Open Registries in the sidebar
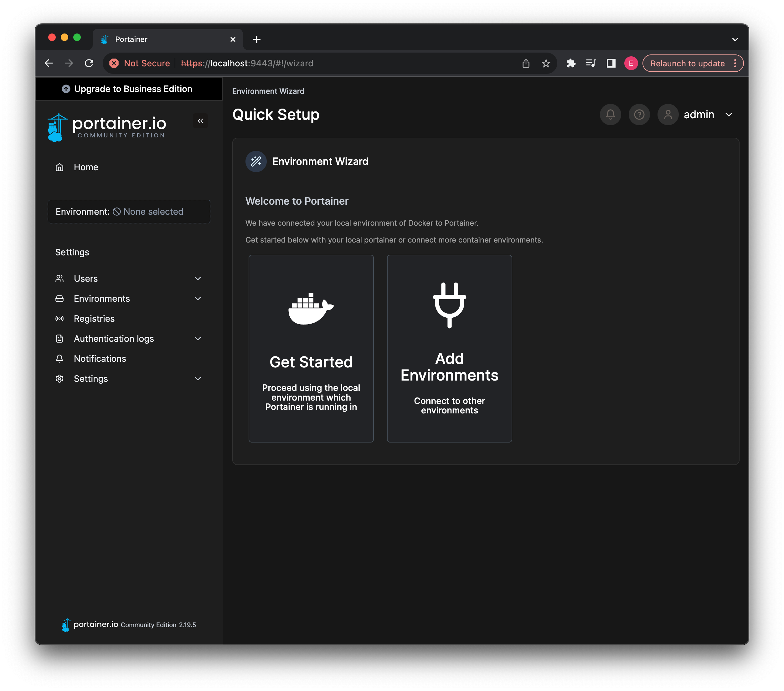The image size is (784, 691). (129, 318)
